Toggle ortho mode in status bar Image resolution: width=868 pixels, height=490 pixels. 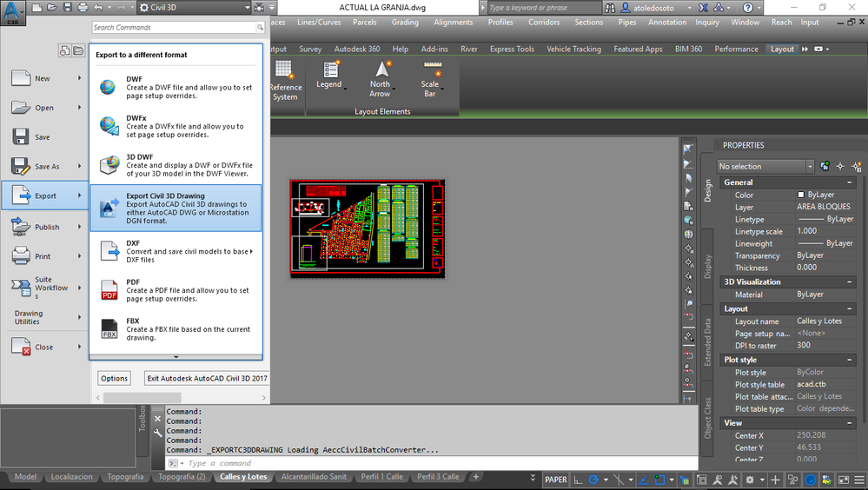pyautogui.click(x=578, y=480)
